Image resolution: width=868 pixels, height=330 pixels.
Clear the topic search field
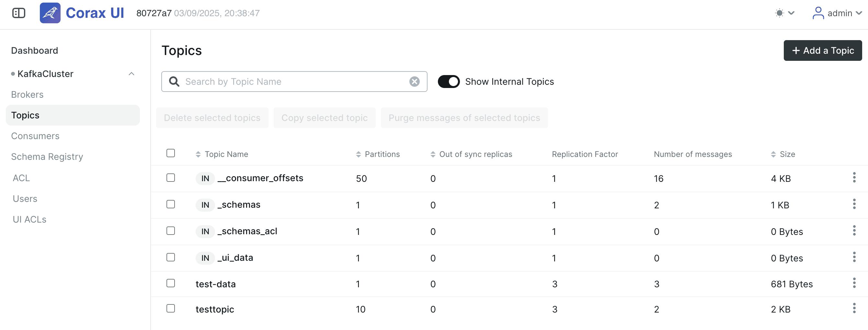coord(415,82)
